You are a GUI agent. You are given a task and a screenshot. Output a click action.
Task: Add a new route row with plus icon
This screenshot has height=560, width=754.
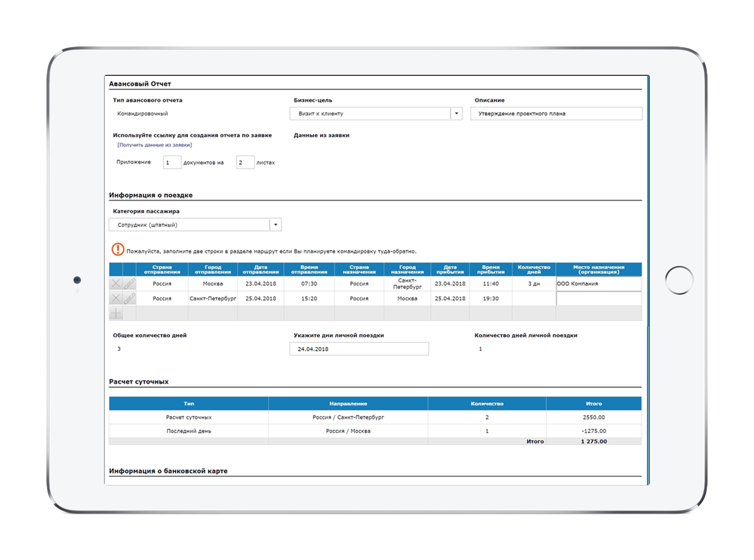click(x=116, y=314)
